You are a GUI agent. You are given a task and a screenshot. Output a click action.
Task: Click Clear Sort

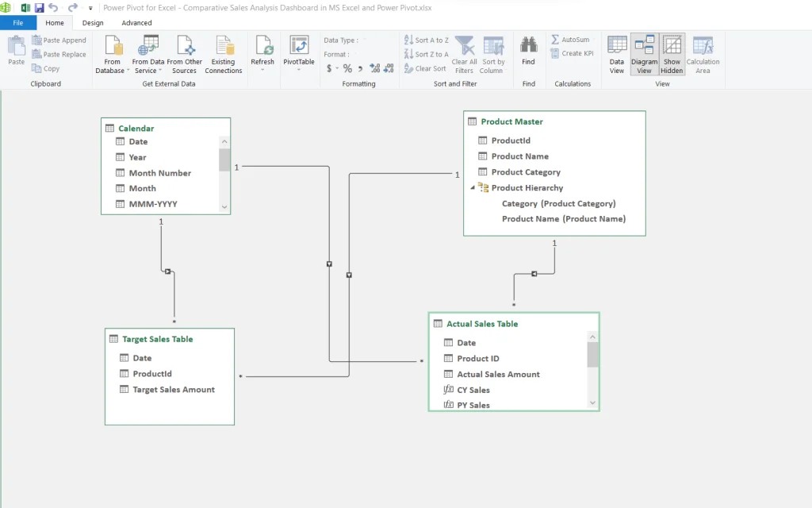pyautogui.click(x=425, y=68)
